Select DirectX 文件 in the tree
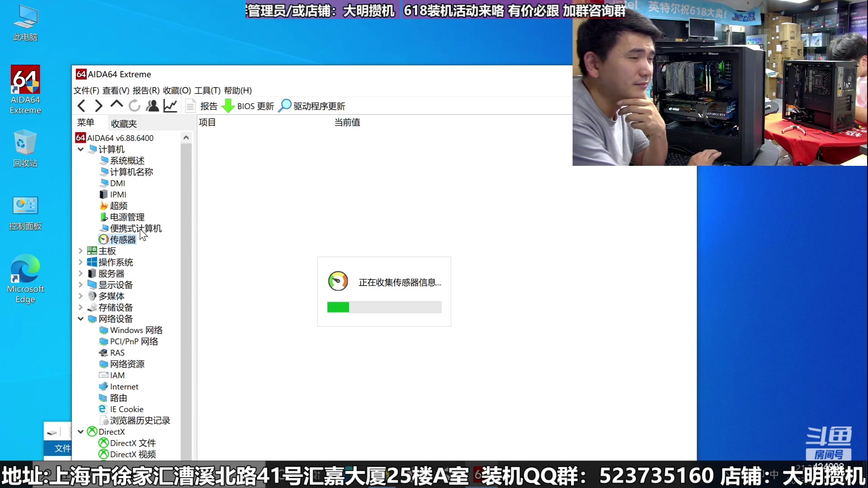The width and height of the screenshot is (868, 488). 127,443
